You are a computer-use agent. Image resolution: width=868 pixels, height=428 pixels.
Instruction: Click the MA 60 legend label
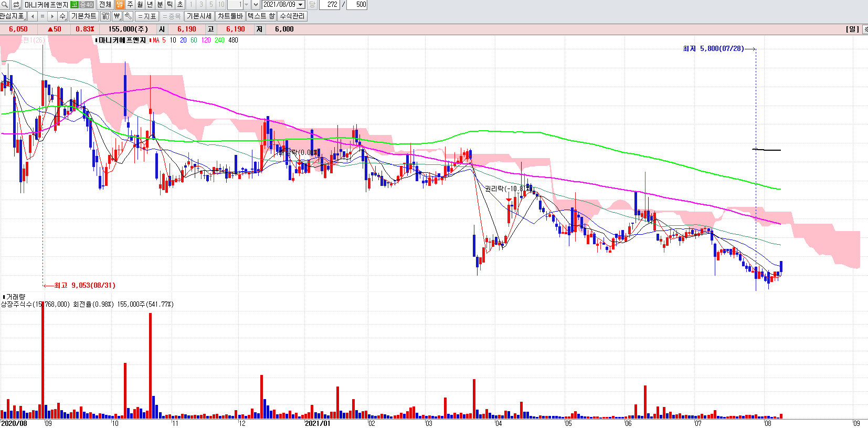click(x=194, y=40)
